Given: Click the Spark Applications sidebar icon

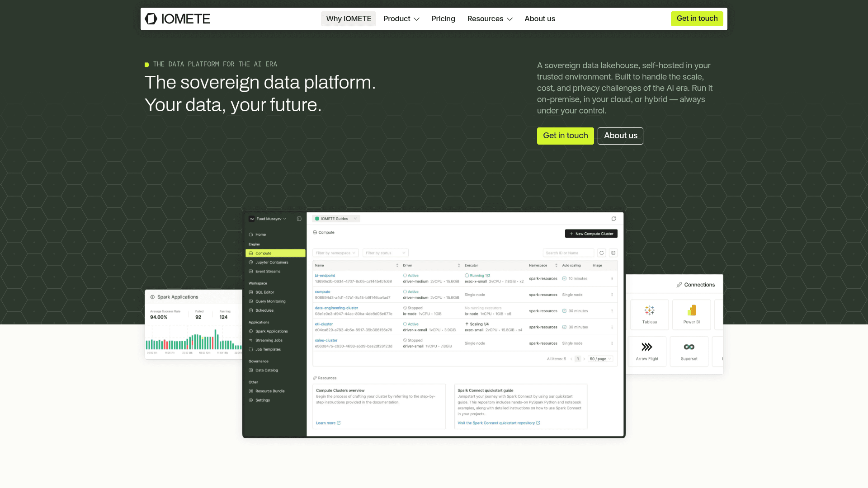Looking at the screenshot, I should (251, 331).
